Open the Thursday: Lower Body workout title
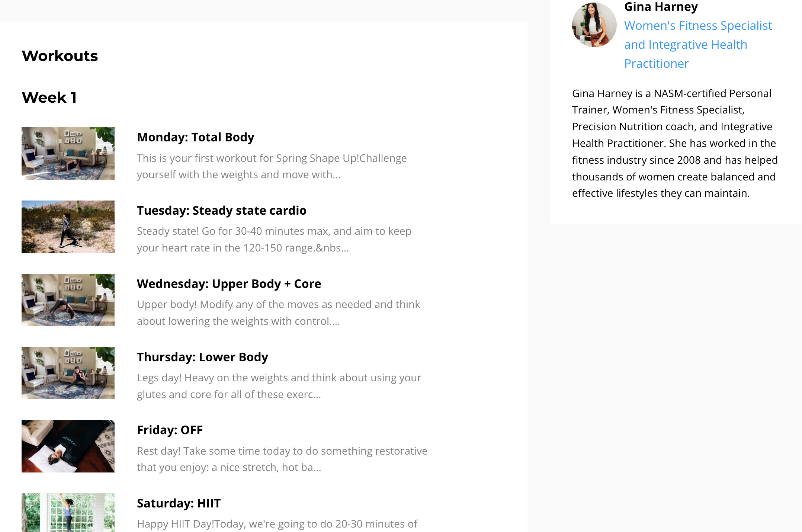Screen dimensions: 802x532 [202, 357]
